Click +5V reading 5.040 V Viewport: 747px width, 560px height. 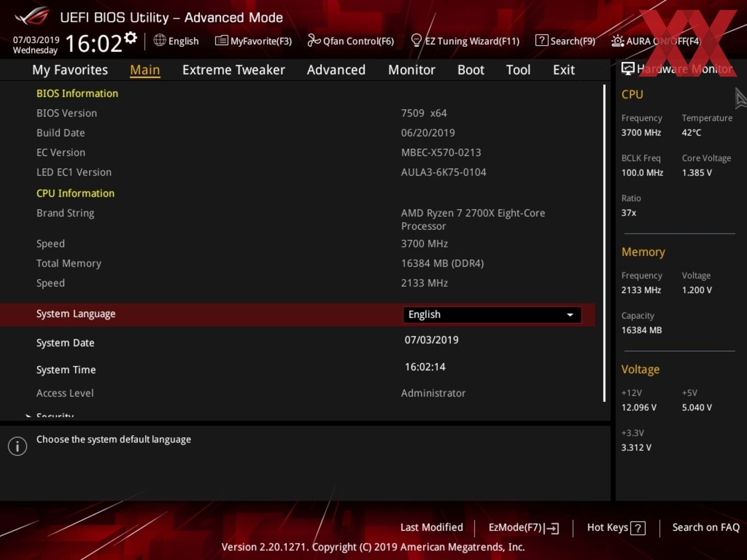(696, 407)
